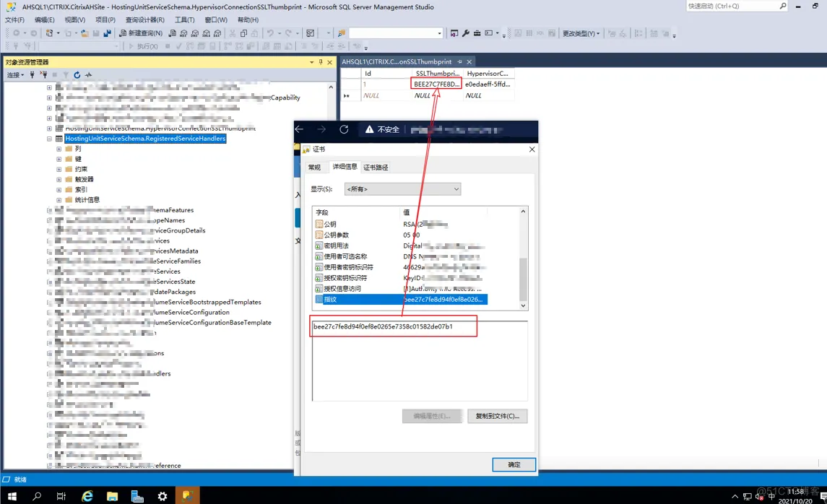Click the BEE27C7FE8D... SSLThumbprint cell
Screen dimensions: 827x504
(x=436, y=84)
